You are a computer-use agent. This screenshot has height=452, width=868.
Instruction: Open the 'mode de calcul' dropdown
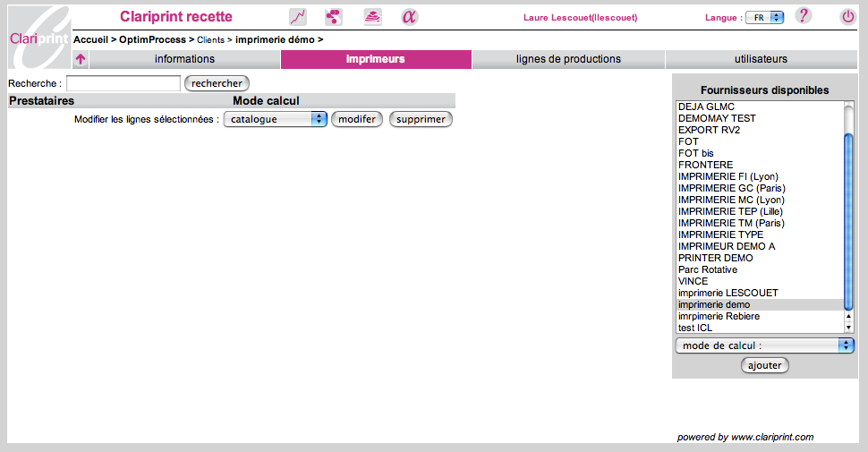pos(764,345)
